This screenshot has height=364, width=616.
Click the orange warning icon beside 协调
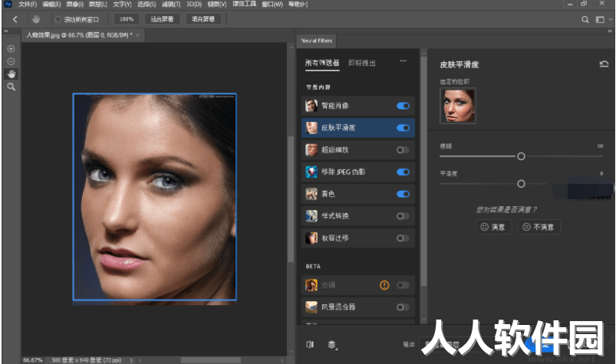(x=384, y=285)
